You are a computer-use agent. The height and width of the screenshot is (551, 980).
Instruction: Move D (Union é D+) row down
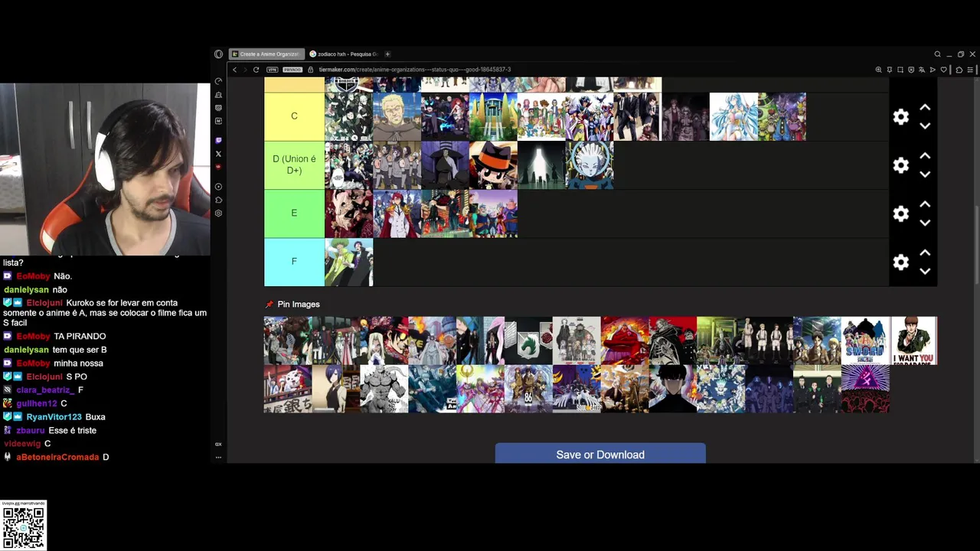[925, 174]
